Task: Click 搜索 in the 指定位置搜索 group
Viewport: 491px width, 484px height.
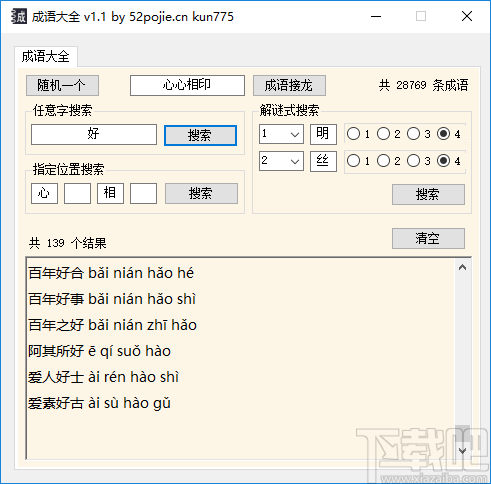Action: click(201, 193)
